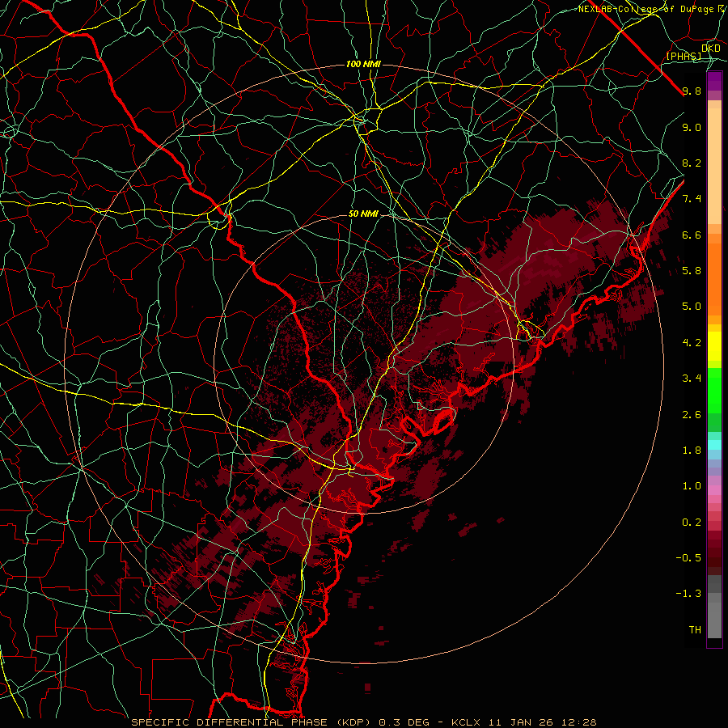This screenshot has width=728, height=728.
Task: Click the 100 NMI range ring label
Action: [363, 64]
